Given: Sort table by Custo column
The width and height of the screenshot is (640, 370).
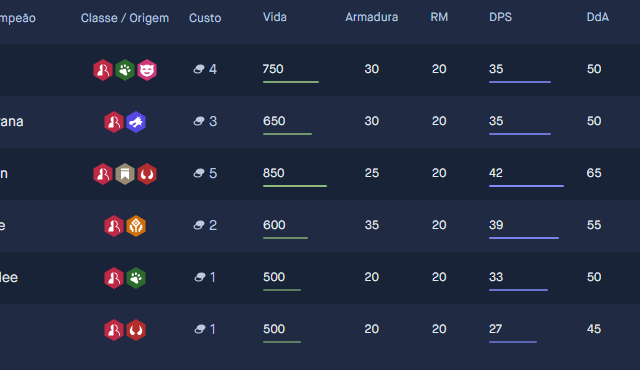Looking at the screenshot, I should (x=205, y=18).
